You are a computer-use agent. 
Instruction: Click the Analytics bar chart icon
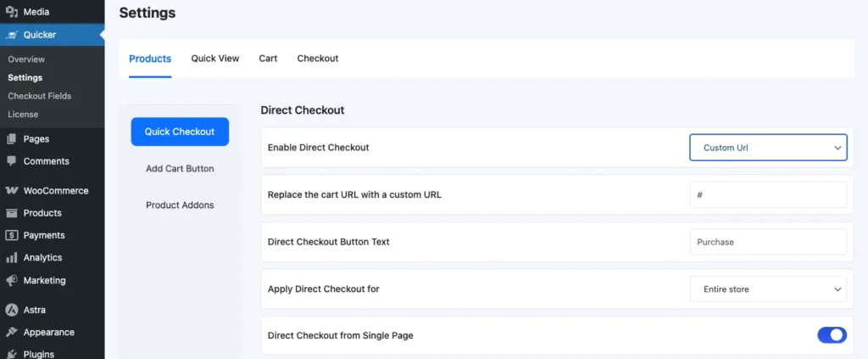tap(12, 258)
